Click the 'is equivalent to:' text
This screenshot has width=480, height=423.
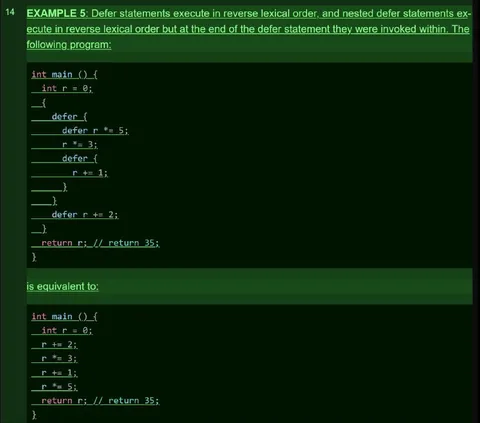click(63, 286)
